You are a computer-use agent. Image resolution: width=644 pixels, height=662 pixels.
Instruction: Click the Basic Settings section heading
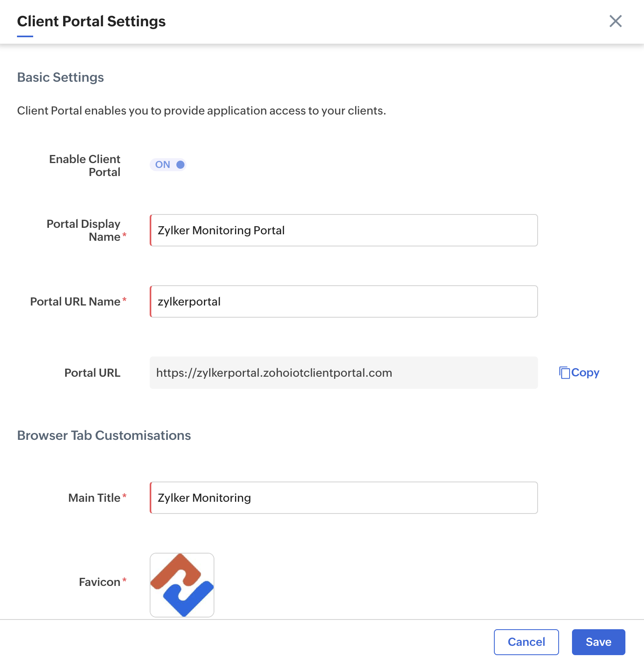tap(61, 77)
